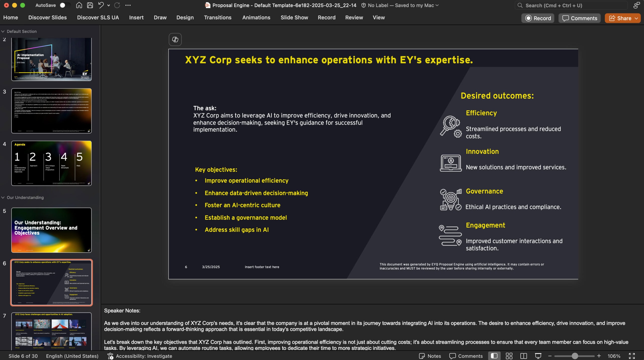The image size is (644, 360).
Task: Switch to the Draw tab
Action: pos(160,18)
